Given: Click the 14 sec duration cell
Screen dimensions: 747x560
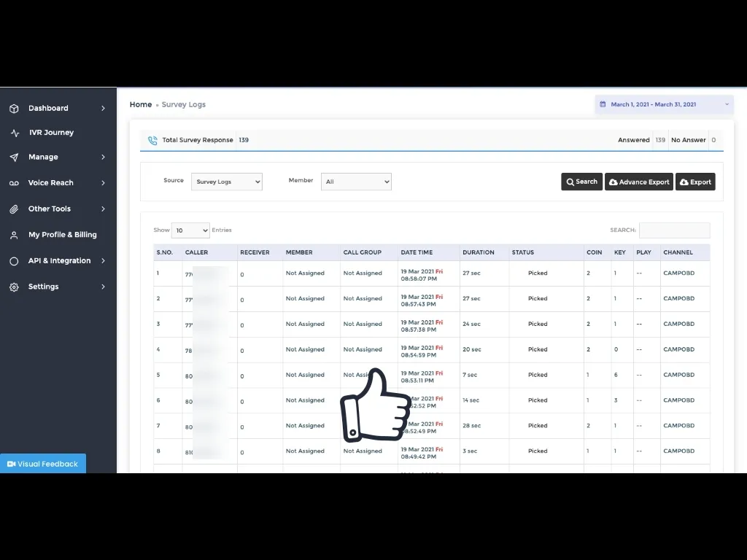Looking at the screenshot, I should tap(471, 400).
